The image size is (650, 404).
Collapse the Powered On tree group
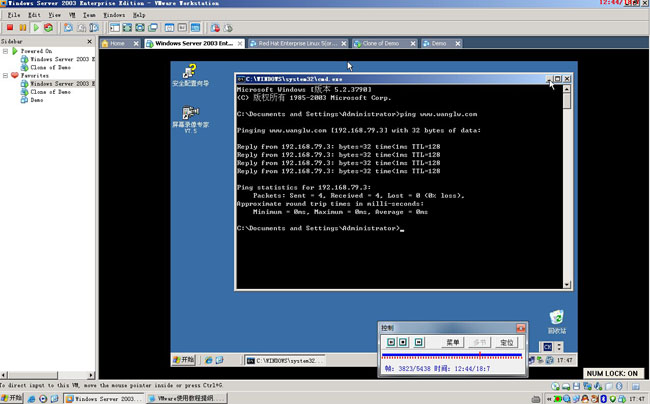click(5, 51)
